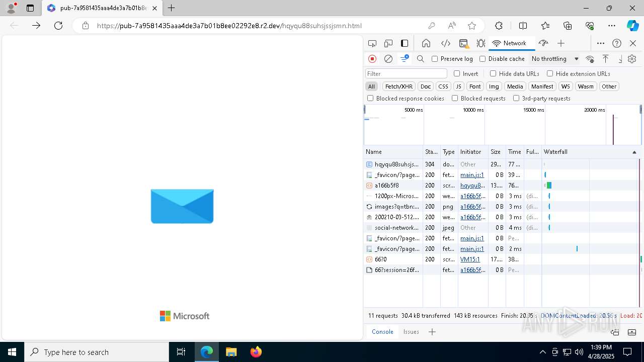Refresh the browser page
This screenshot has height=362, width=644.
point(58,26)
